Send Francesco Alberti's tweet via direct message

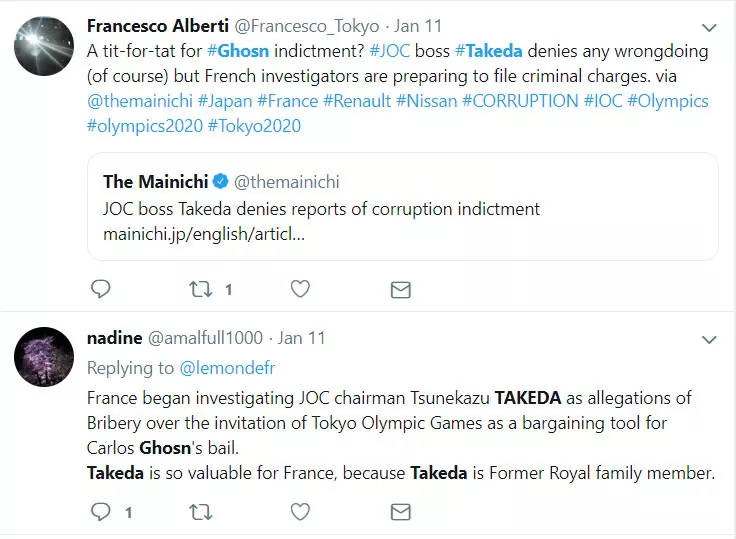tap(400, 289)
